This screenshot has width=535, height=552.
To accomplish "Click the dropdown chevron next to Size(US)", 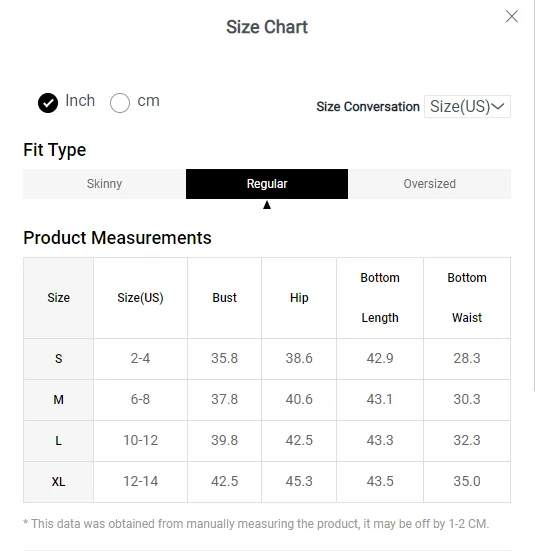I will coord(498,106).
